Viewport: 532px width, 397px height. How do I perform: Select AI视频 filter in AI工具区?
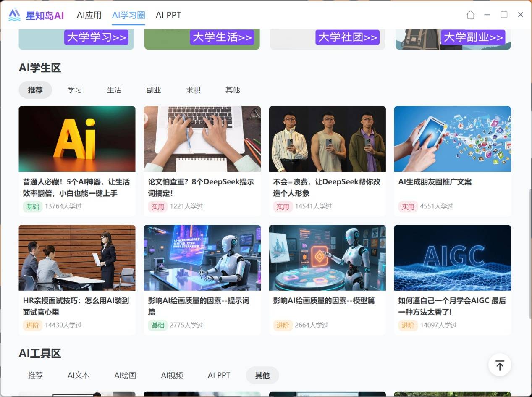172,375
